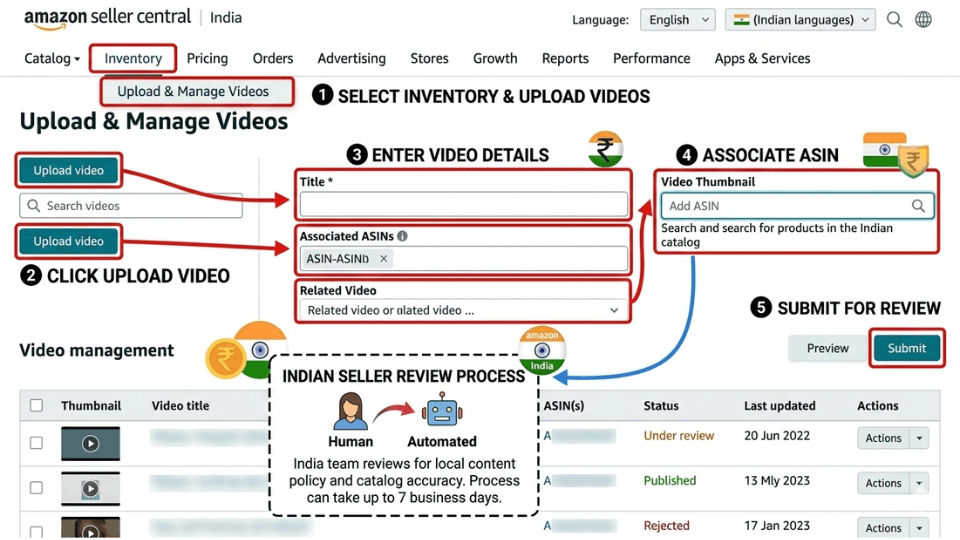Click the Submit button

coord(906,348)
